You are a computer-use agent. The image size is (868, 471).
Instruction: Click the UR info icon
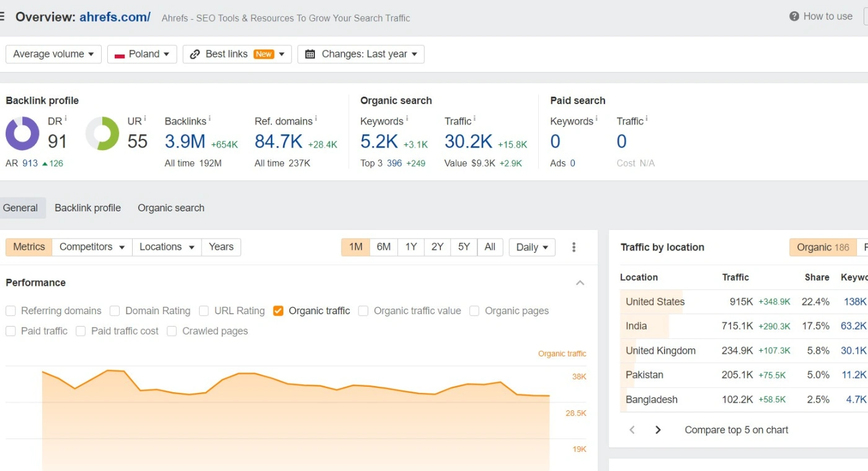click(x=145, y=118)
